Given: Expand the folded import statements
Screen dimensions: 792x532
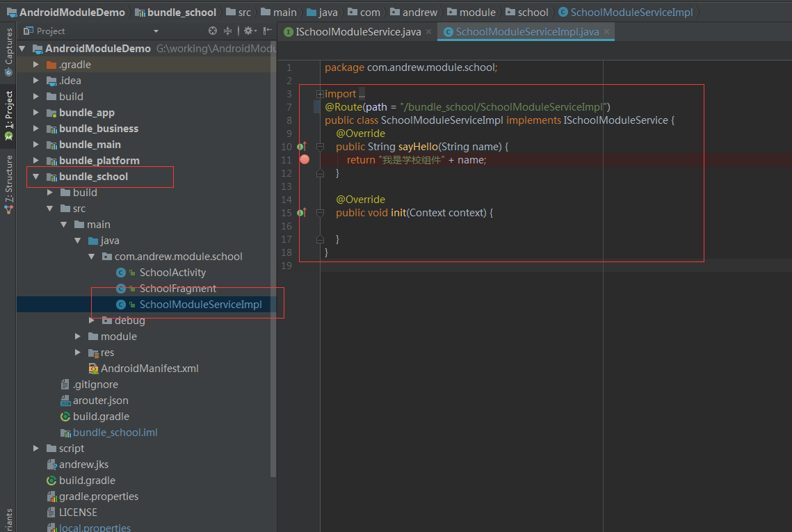Looking at the screenshot, I should click(320, 94).
